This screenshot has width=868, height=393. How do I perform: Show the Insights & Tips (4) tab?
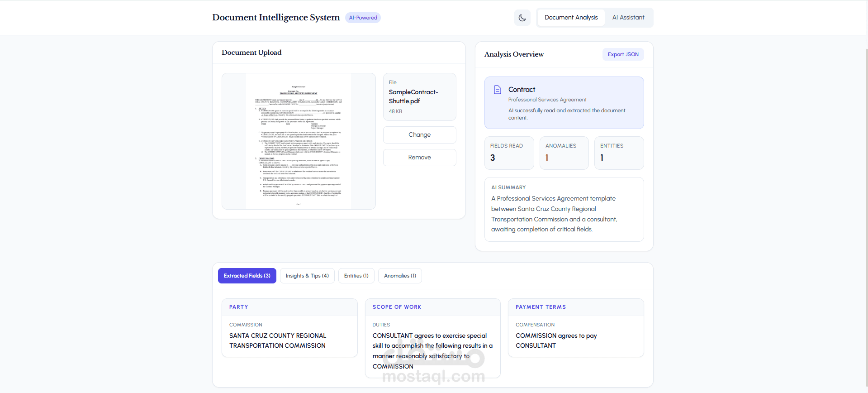coord(307,276)
